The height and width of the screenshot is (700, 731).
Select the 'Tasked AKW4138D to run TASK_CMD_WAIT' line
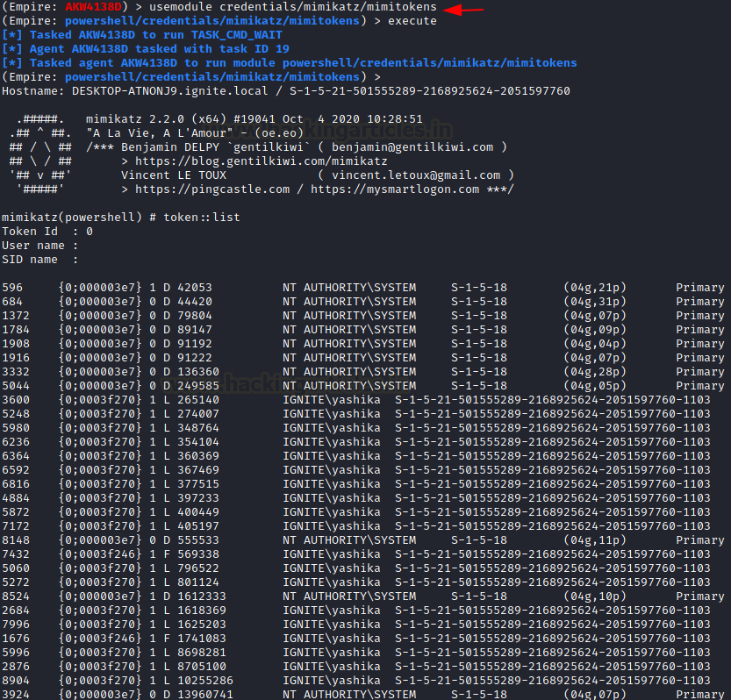(142, 35)
